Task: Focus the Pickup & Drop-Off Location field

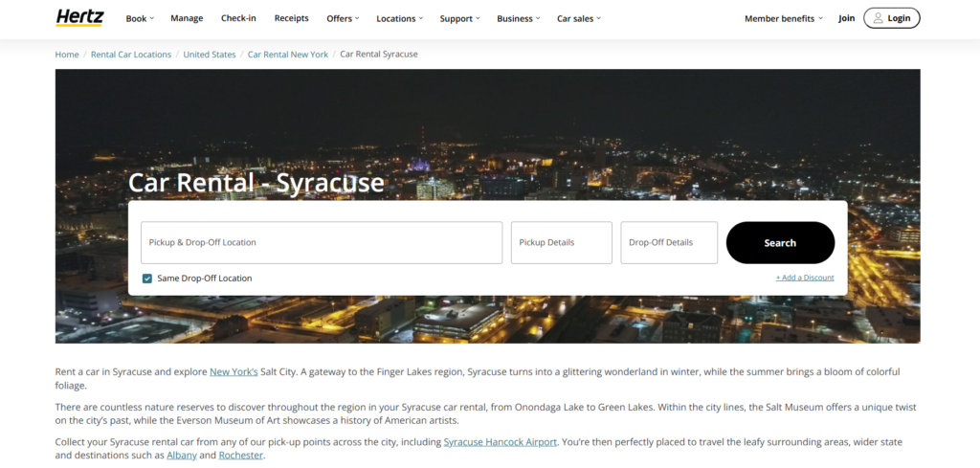Action: (x=322, y=242)
